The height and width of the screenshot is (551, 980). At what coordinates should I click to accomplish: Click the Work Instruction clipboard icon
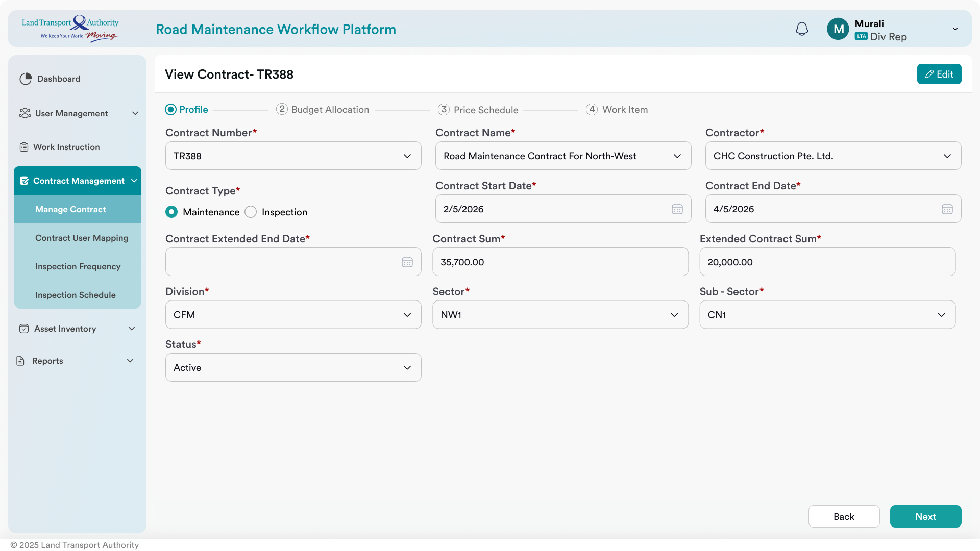[x=24, y=147]
